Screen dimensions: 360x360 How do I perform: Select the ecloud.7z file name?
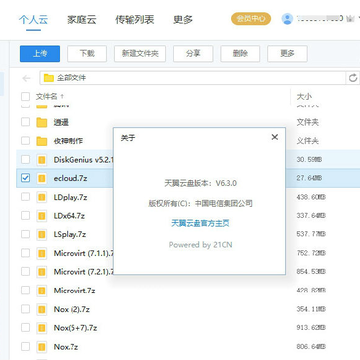70,178
